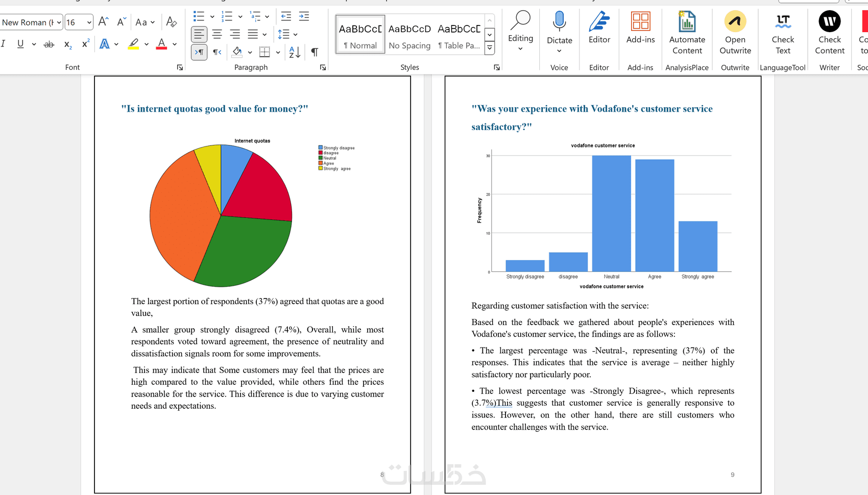
Task: Launch Automate Content from AnalysisPlace
Action: pyautogui.click(x=687, y=33)
